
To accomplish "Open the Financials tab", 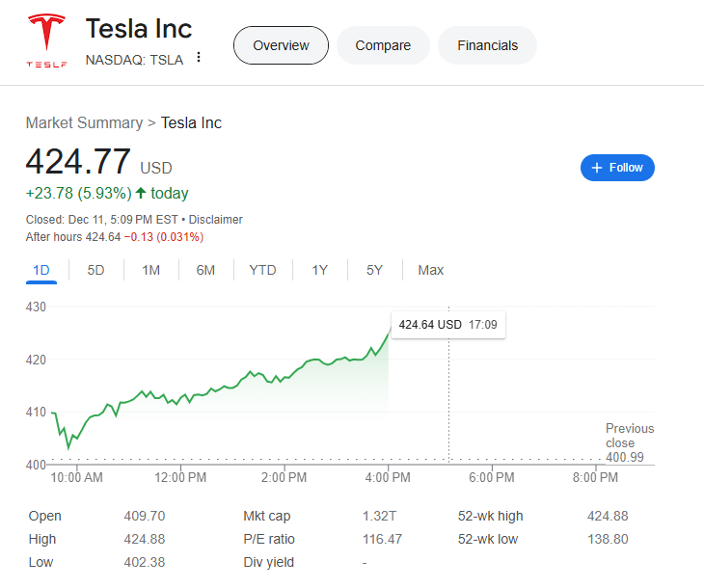I will click(x=487, y=45).
